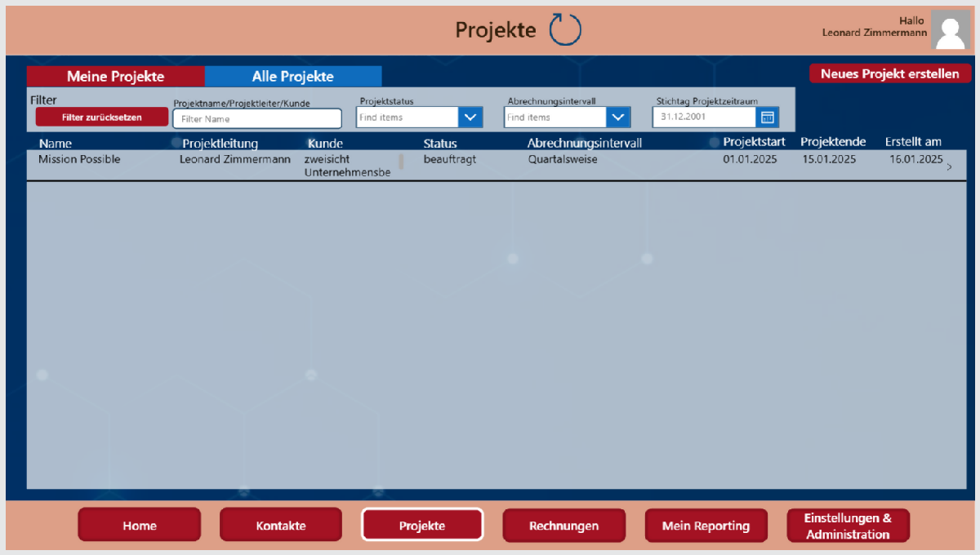Open the calendar picker for Stichtag Projektzeitraum

(x=767, y=117)
